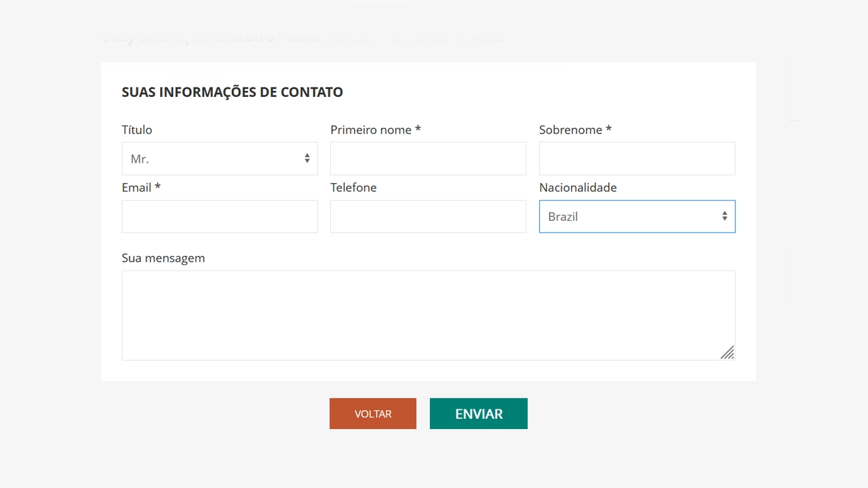Image resolution: width=868 pixels, height=488 pixels.
Task: Click the Nacionalidade label
Action: [578, 188]
